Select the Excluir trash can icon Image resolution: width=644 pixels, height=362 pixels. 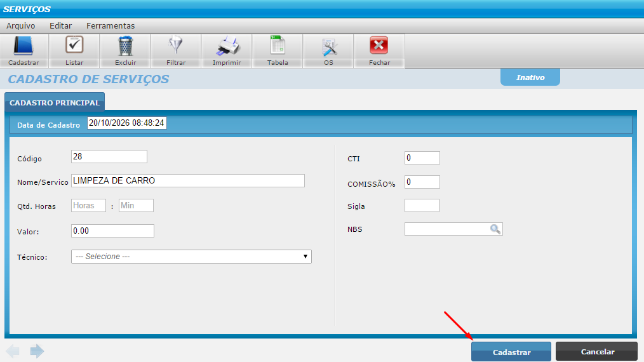[125, 46]
